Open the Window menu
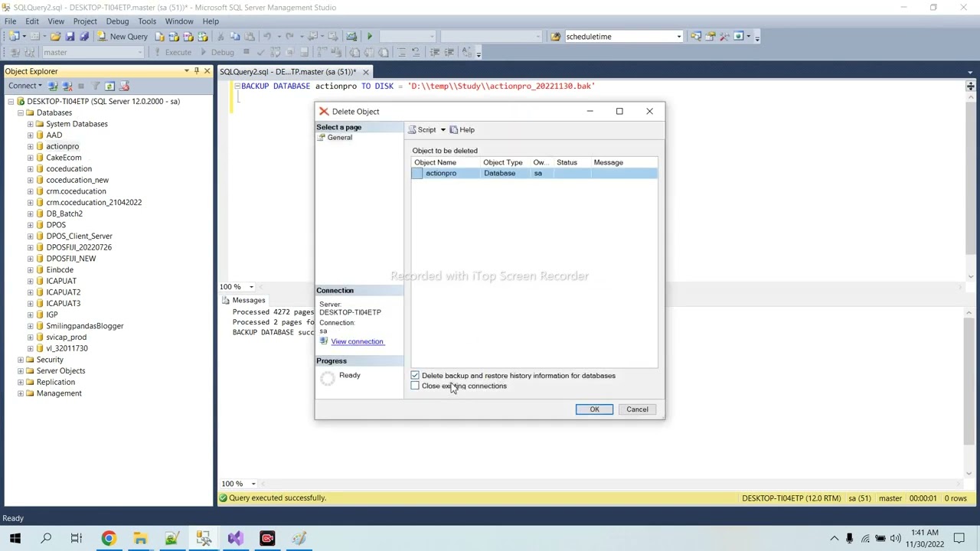980x551 pixels. pos(179,21)
